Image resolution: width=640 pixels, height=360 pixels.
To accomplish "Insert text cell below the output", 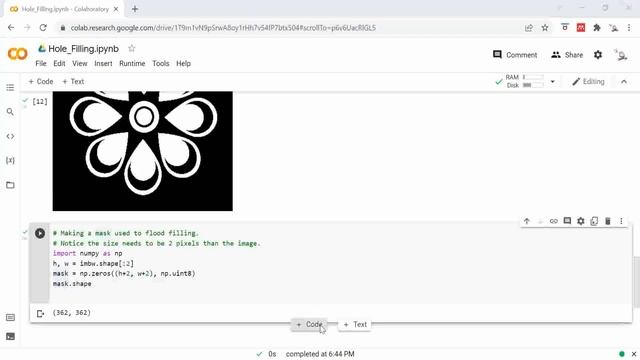I will (x=355, y=324).
